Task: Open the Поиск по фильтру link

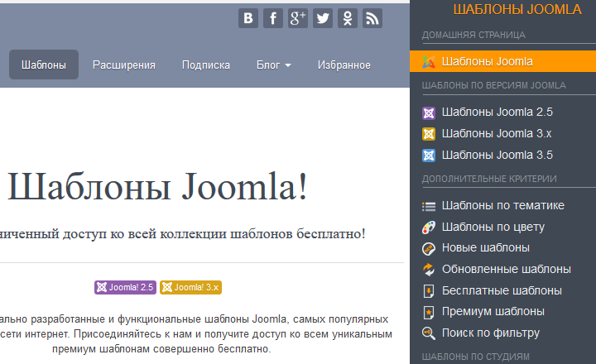Action: pyautogui.click(x=491, y=333)
